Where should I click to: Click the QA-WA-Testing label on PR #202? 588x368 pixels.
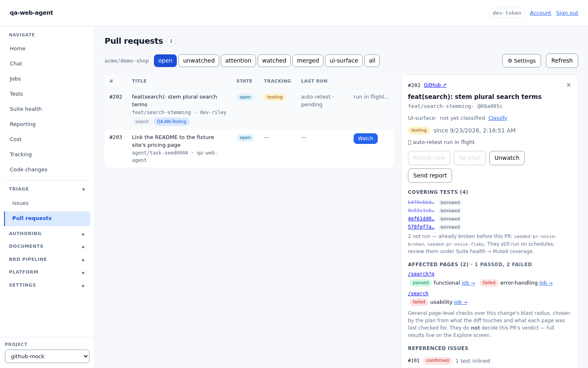[x=171, y=121]
